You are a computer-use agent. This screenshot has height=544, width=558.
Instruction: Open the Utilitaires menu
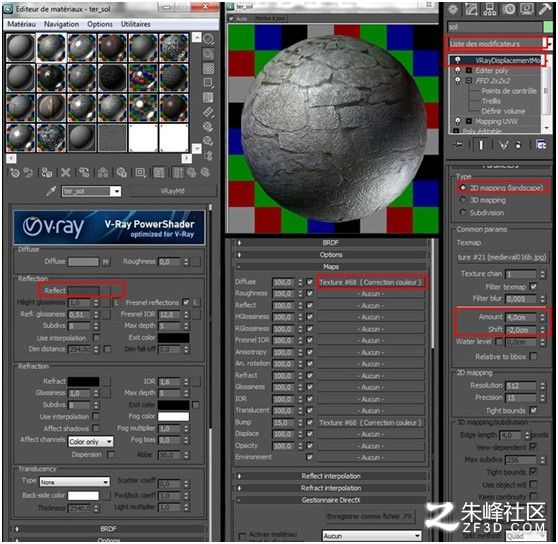coord(136,24)
